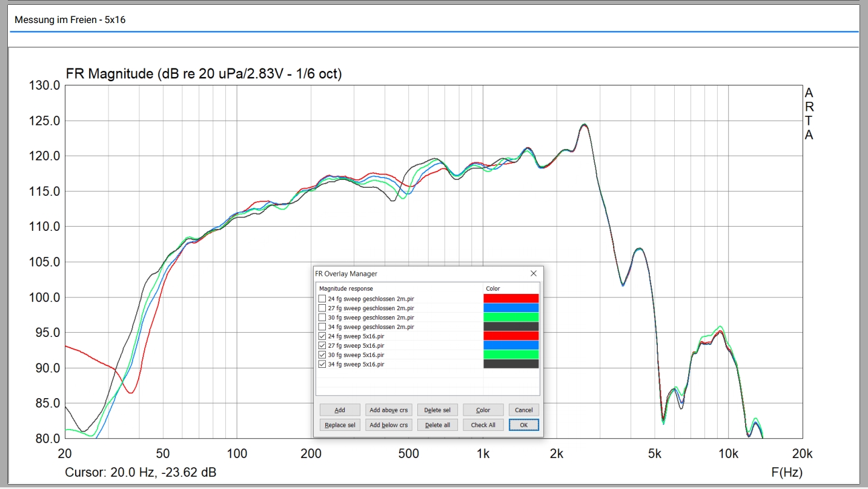This screenshot has width=868, height=489.
Task: Confirm with the OK button
Action: (x=524, y=425)
